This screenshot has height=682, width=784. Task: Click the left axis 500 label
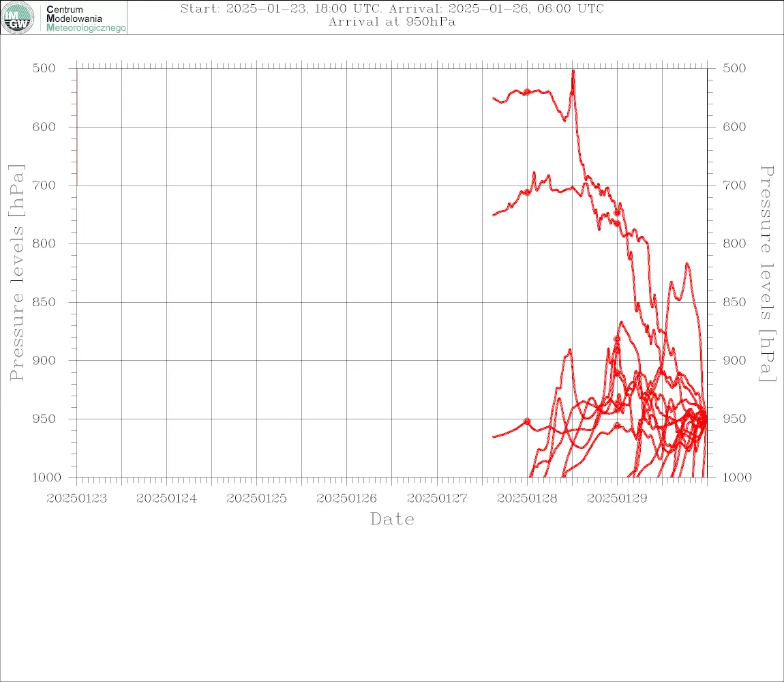44,68
